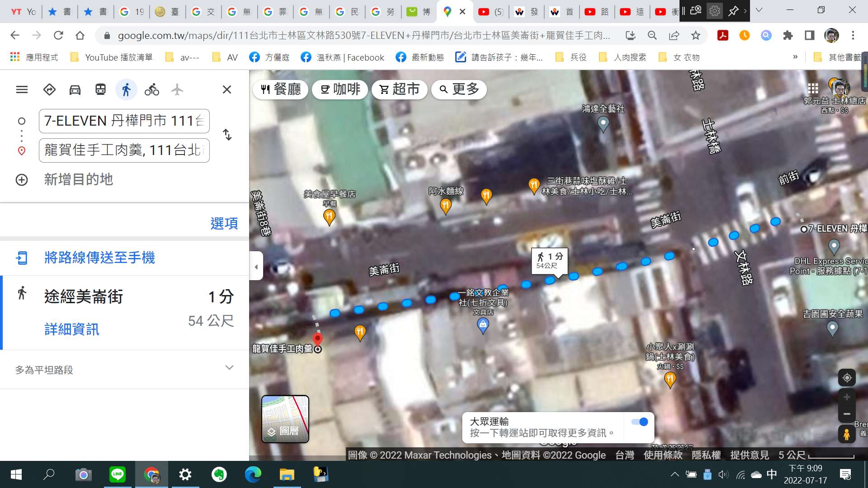Click the 美食屋早餐店 restaurant pin
The height and width of the screenshot is (488, 868).
click(x=329, y=217)
